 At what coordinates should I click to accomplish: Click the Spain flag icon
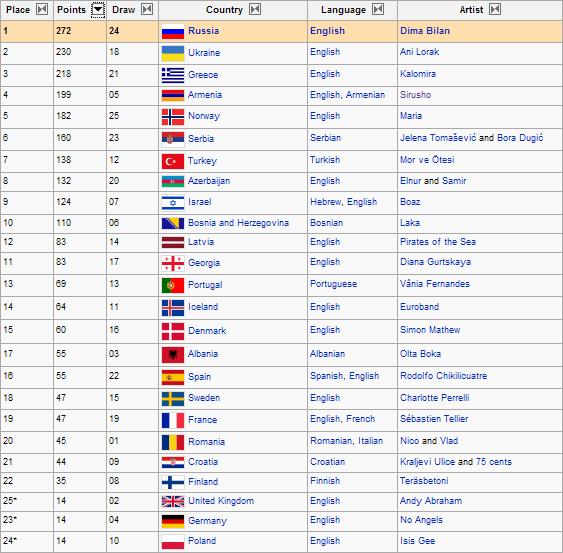pos(173,377)
